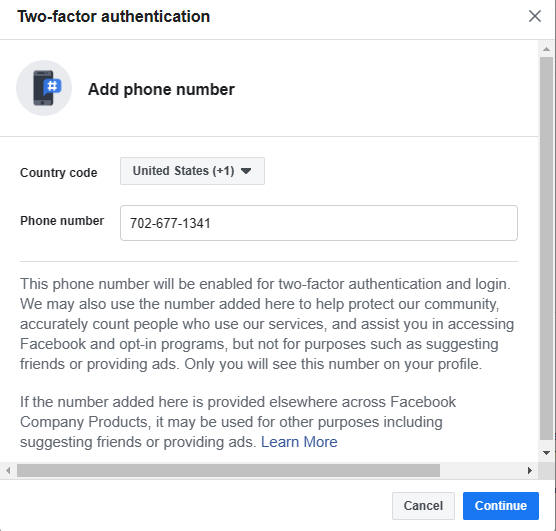Image resolution: width=556 pixels, height=531 pixels.
Task: Click the paragraph starting with This phone number
Action: 267,324
